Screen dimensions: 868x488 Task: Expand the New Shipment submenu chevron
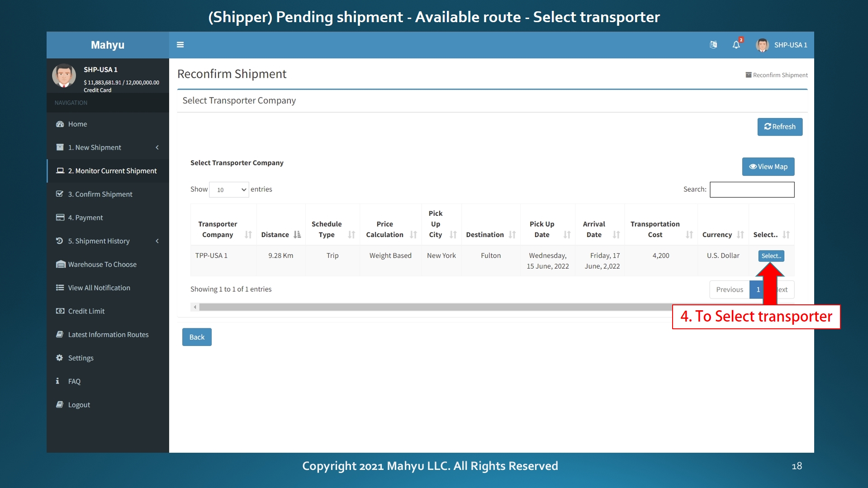(157, 147)
